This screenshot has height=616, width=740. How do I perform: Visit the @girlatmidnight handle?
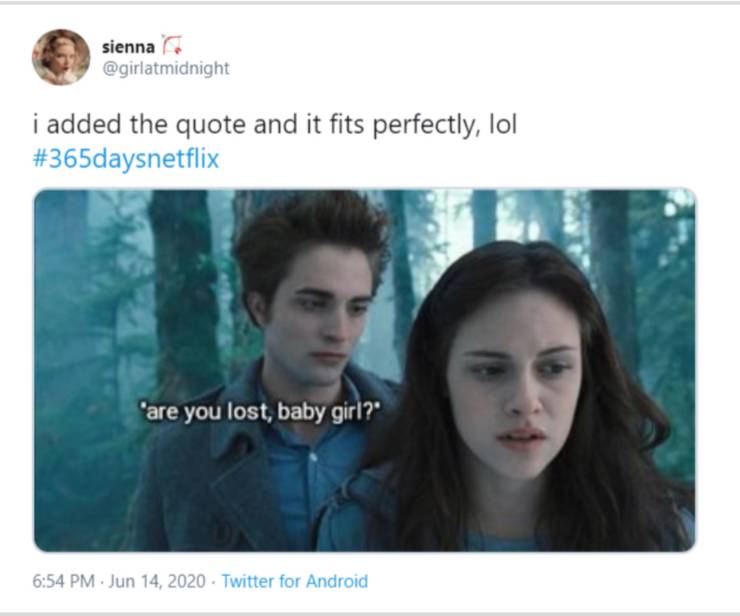[166, 68]
